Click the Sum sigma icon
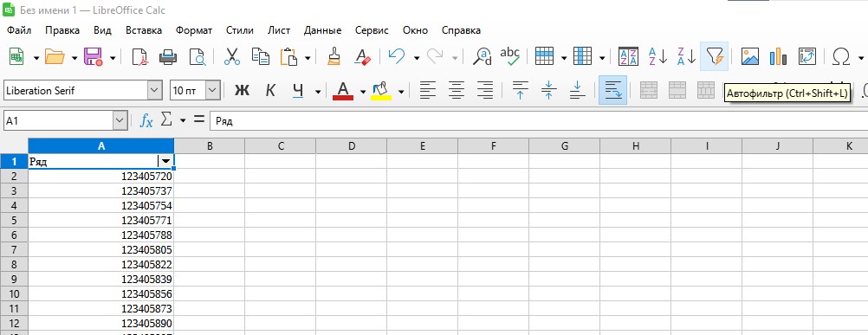The height and width of the screenshot is (335, 868). pyautogui.click(x=166, y=120)
